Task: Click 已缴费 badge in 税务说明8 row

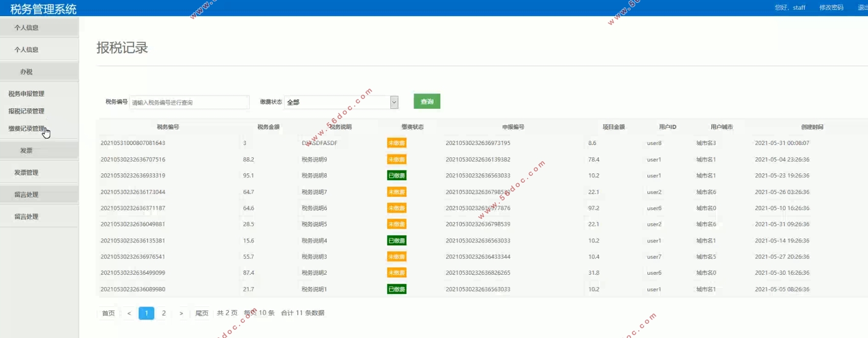Action: tap(397, 175)
